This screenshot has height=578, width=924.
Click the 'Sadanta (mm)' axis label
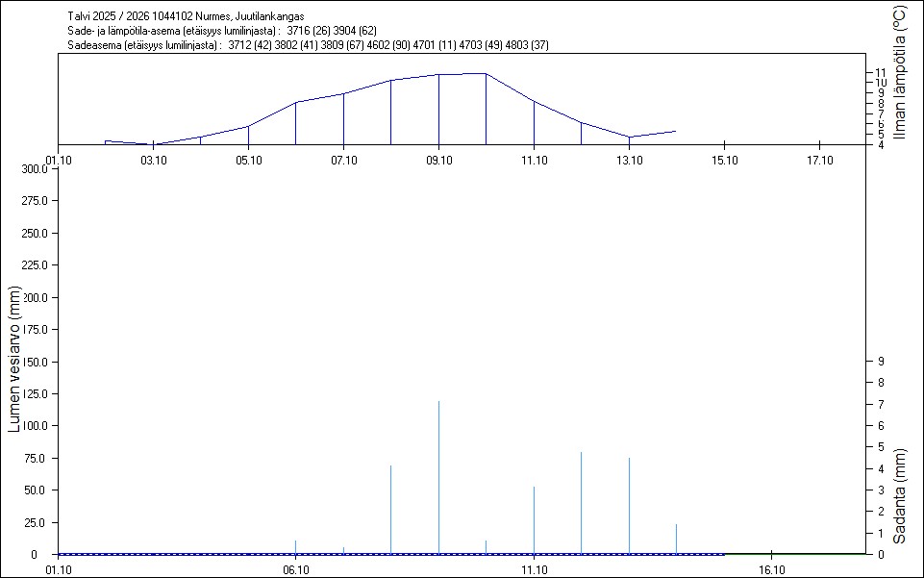[x=899, y=496]
